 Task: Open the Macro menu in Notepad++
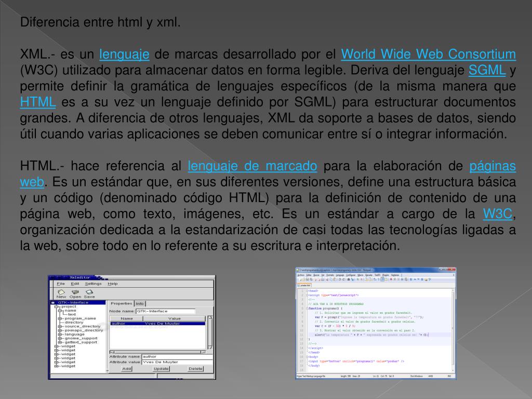click(361, 275)
